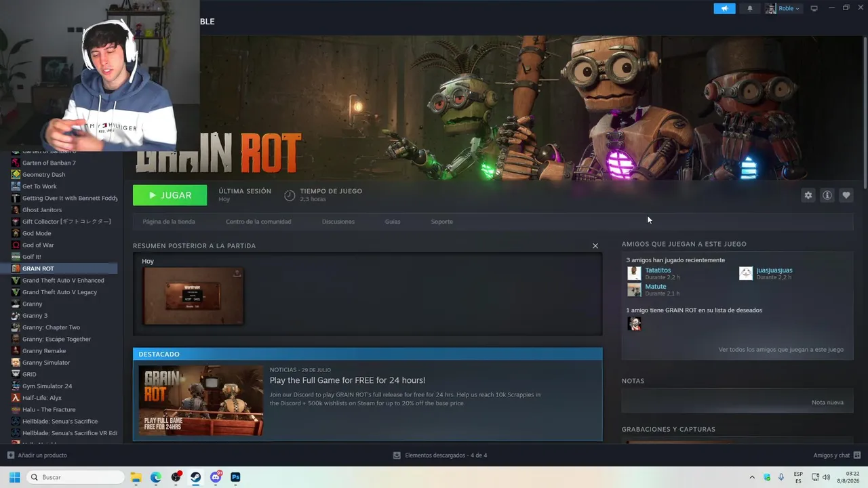View friend Matute profile
The height and width of the screenshot is (488, 868).
point(656,287)
